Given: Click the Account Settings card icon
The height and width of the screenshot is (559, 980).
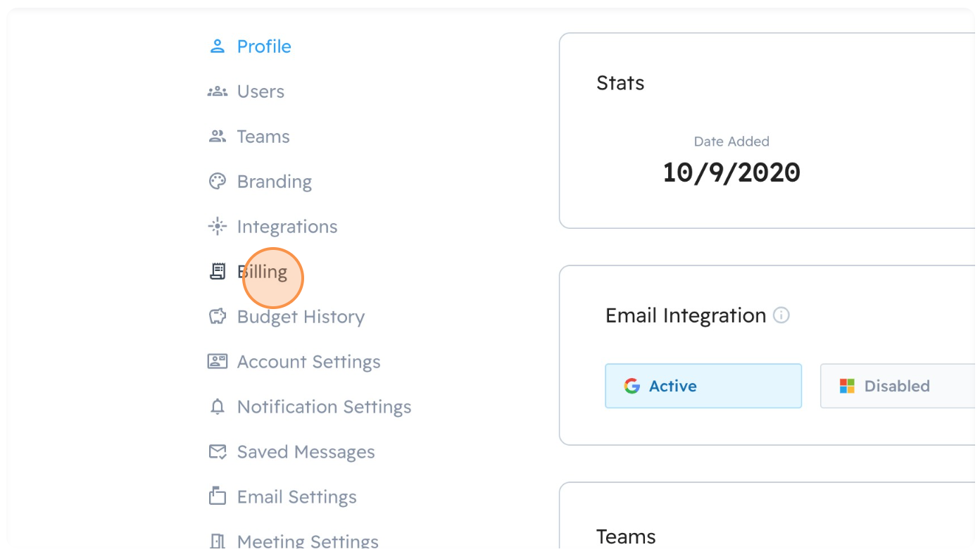Looking at the screenshot, I should [218, 362].
